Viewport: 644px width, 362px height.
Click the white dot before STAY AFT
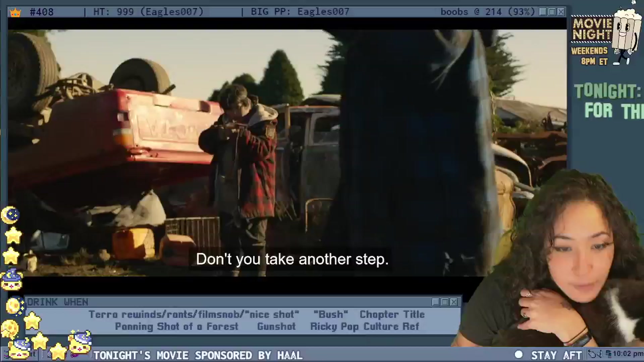519,355
